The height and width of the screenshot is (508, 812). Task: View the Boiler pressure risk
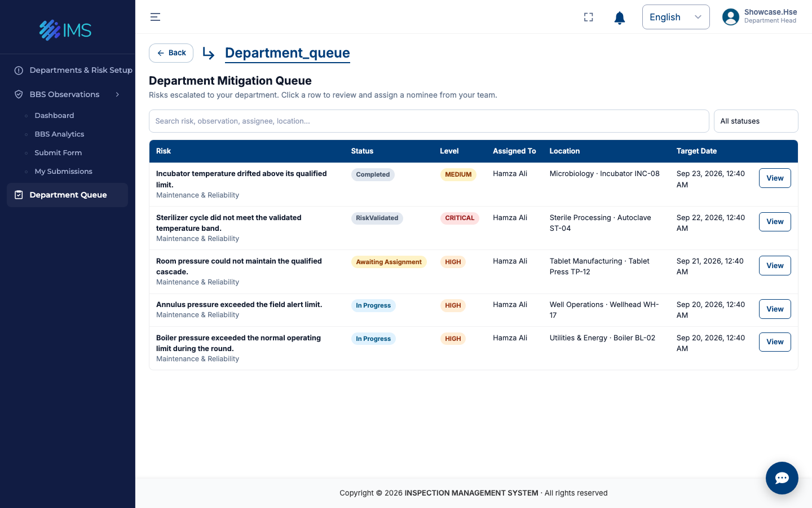pyautogui.click(x=775, y=341)
